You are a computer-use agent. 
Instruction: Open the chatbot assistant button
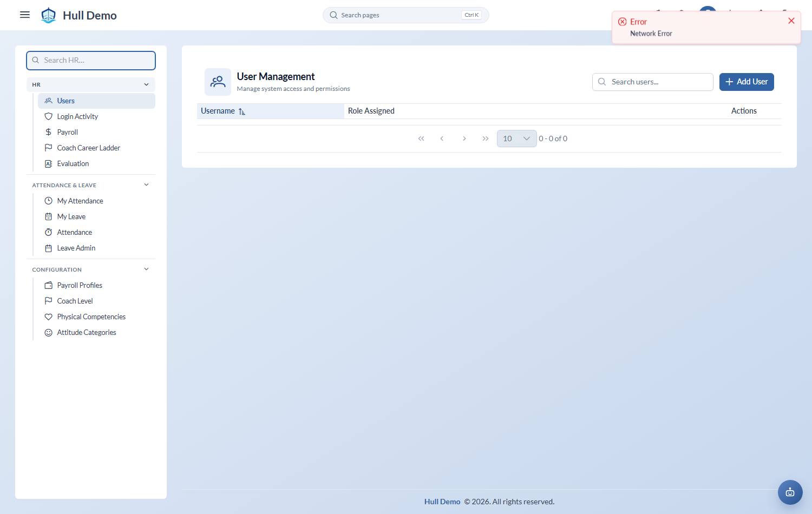pos(790,492)
